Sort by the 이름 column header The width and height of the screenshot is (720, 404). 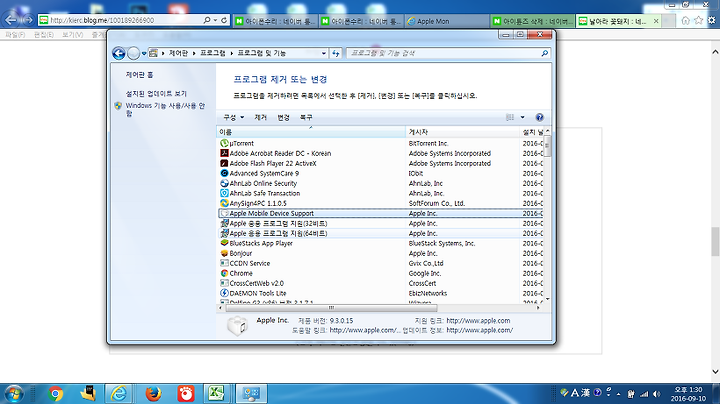(x=311, y=132)
